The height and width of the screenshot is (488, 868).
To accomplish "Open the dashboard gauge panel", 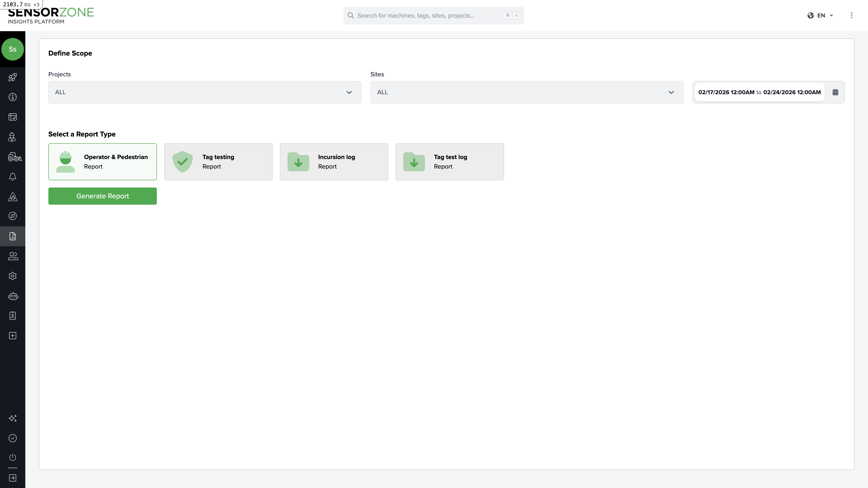I will coord(13,97).
